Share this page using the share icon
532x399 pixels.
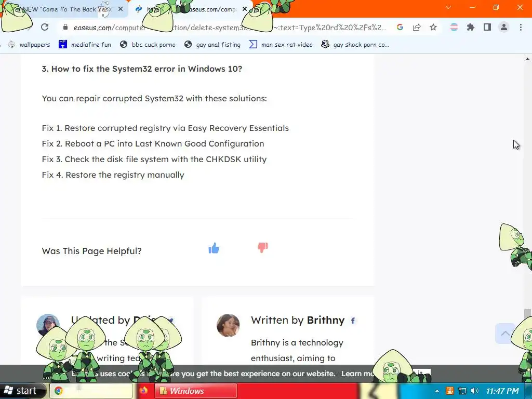click(x=417, y=27)
